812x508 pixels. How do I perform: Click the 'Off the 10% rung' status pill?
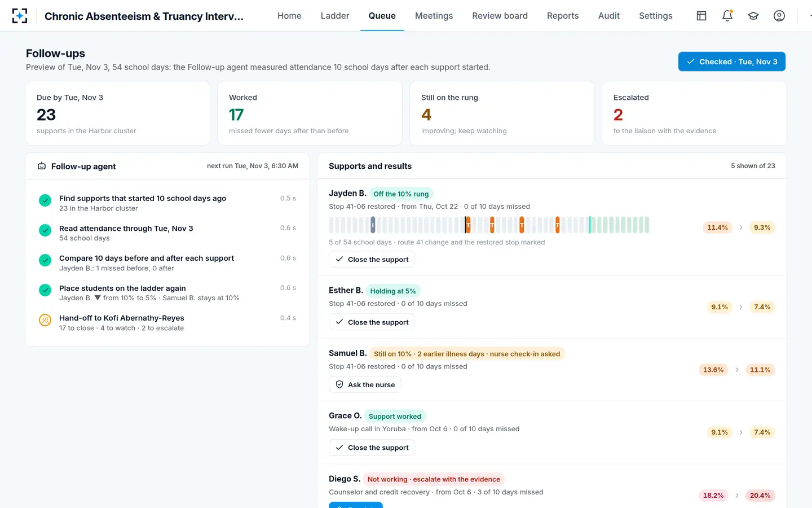tap(401, 194)
